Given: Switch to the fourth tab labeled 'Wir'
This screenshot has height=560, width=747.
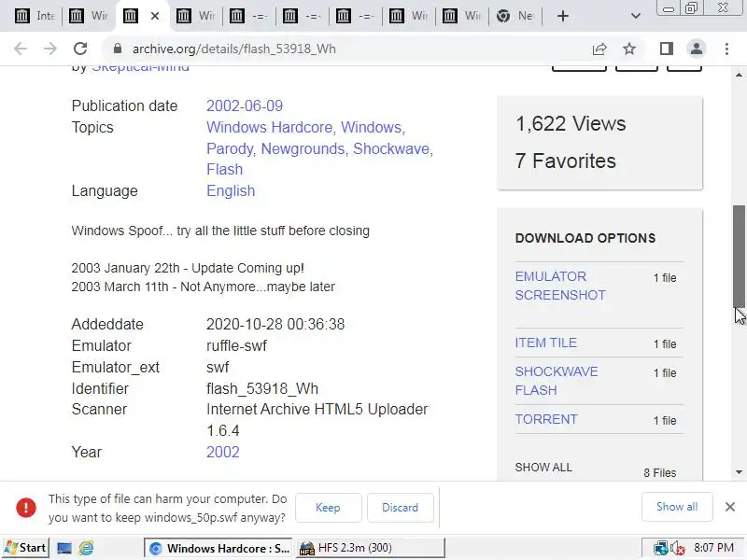Looking at the screenshot, I should 195,16.
